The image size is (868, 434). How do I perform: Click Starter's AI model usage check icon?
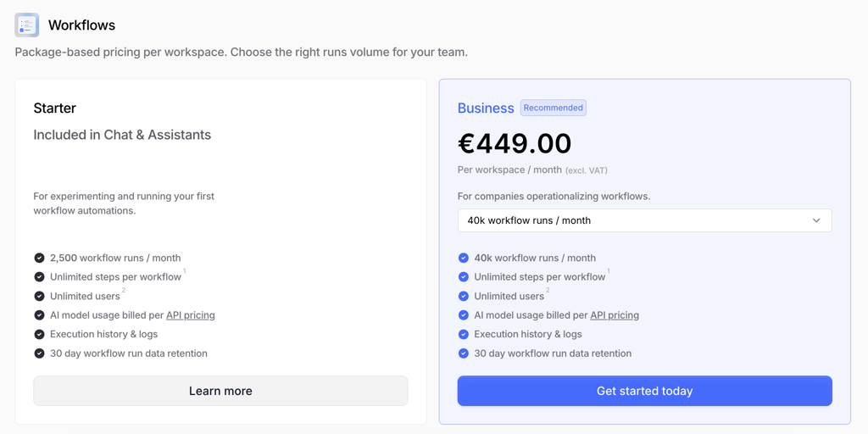click(39, 315)
